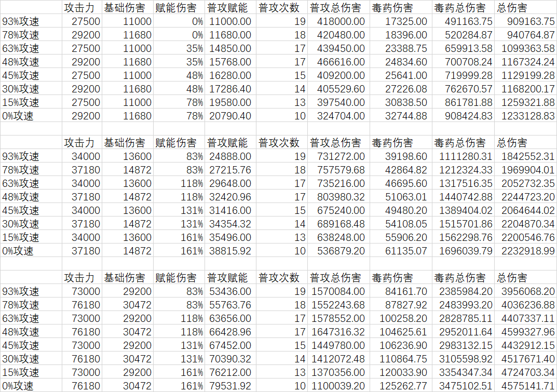Click total damage value 1842552.31

coord(525,156)
